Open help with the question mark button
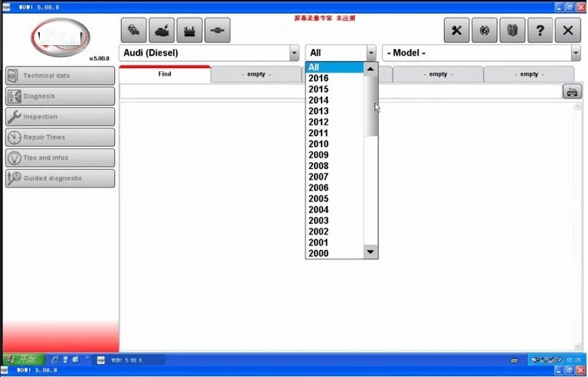This screenshot has height=377, width=588. (x=540, y=30)
